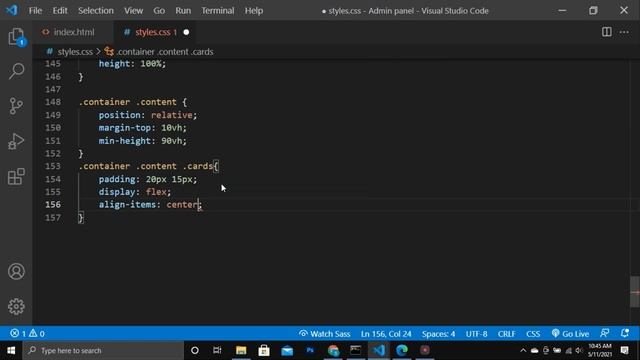Open the View menu
The width and height of the screenshot is (640, 360).
coord(133,11)
